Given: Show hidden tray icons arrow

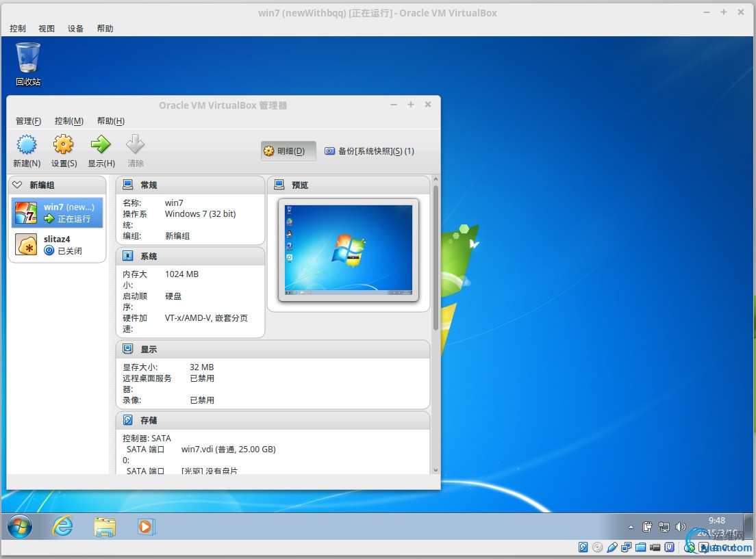Looking at the screenshot, I should (x=631, y=528).
